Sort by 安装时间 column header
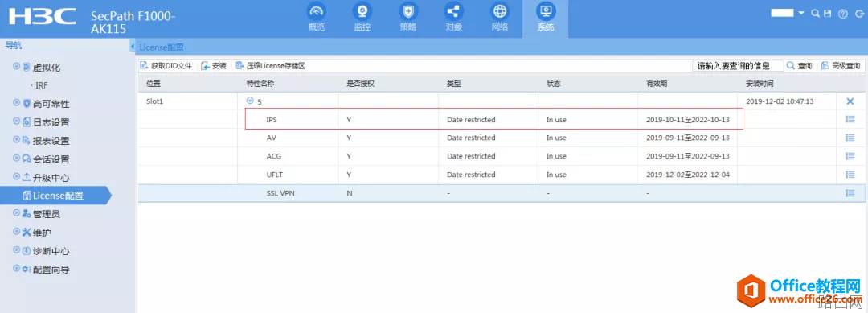 coord(759,84)
